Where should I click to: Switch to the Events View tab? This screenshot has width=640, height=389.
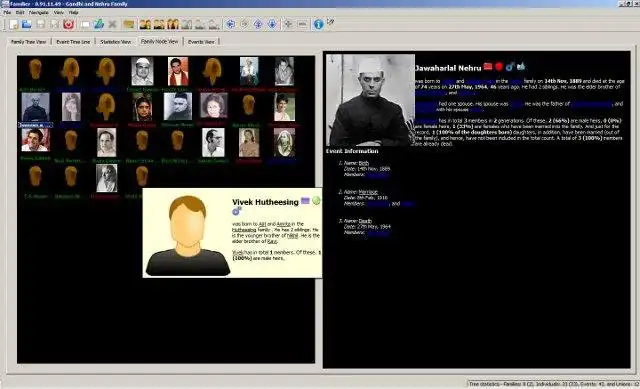[x=201, y=42]
